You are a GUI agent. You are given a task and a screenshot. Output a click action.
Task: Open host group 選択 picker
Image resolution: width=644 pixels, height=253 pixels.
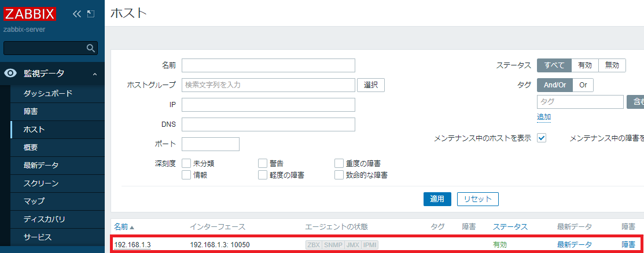tap(370, 85)
